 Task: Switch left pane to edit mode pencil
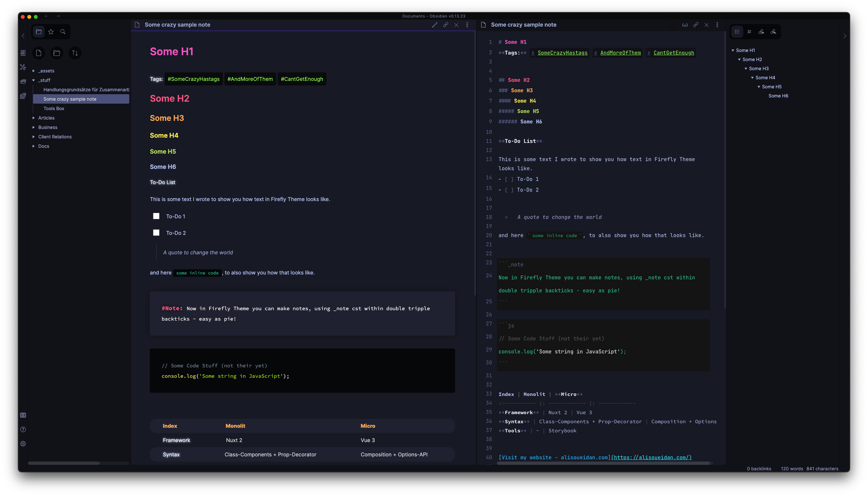434,25
